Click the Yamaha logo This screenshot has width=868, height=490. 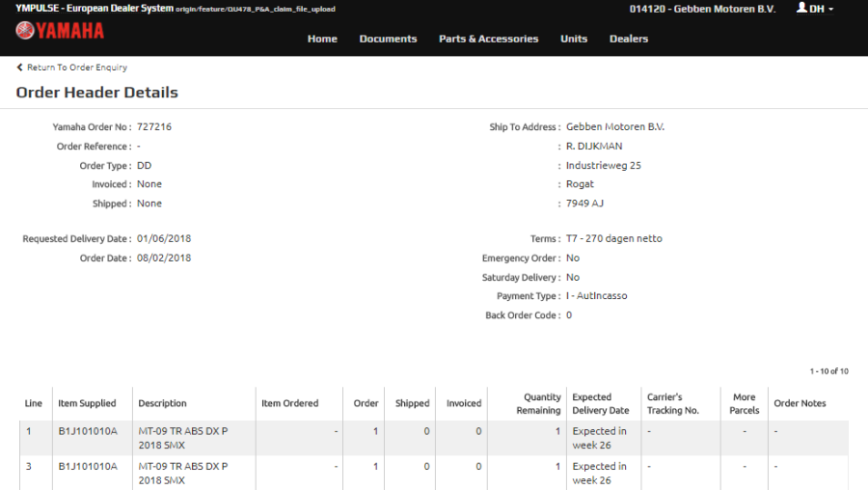60,31
